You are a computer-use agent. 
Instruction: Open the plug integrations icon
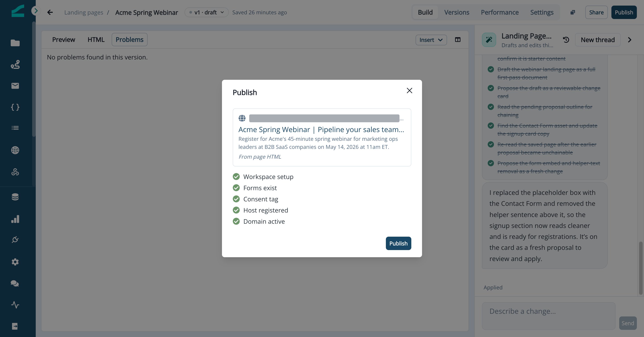[15, 240]
